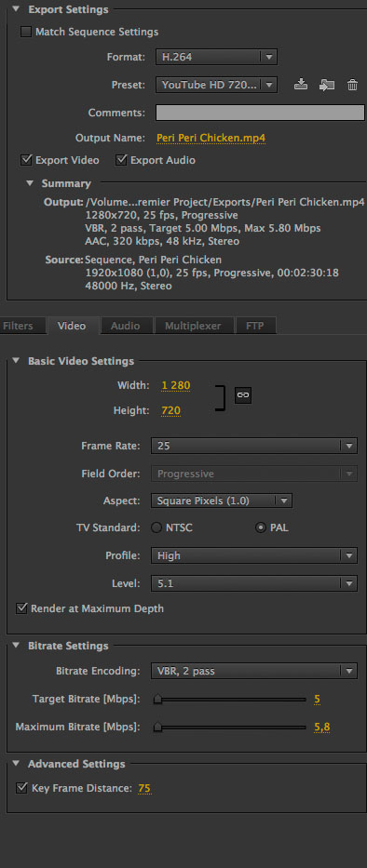Collapse the Summary disclosure triangle

pyautogui.click(x=30, y=183)
